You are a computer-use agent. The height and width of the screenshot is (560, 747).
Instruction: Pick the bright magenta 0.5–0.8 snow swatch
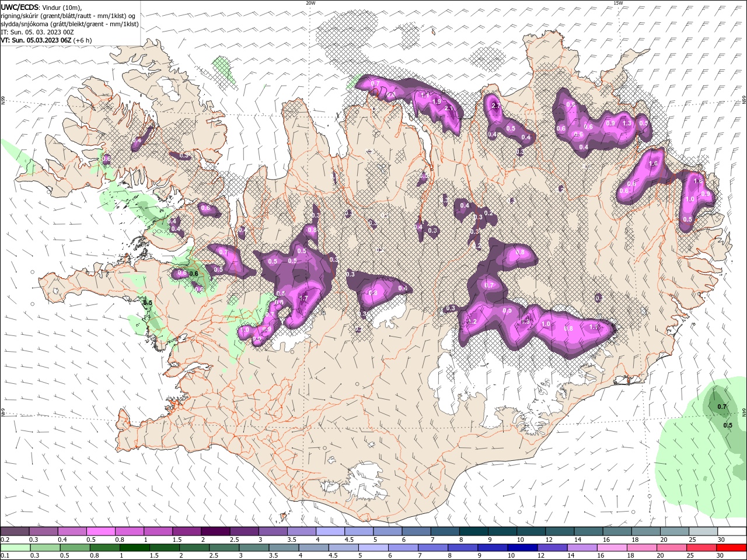click(x=100, y=531)
